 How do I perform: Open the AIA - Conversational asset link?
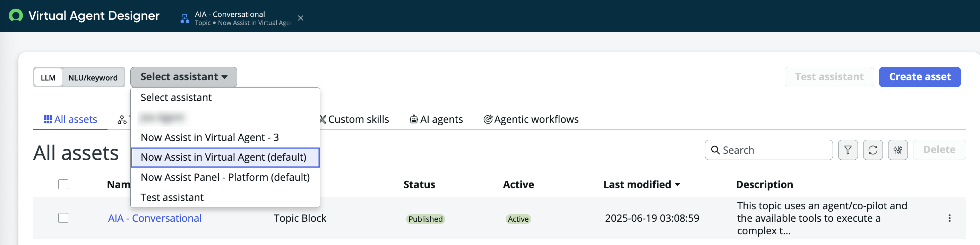point(155,218)
